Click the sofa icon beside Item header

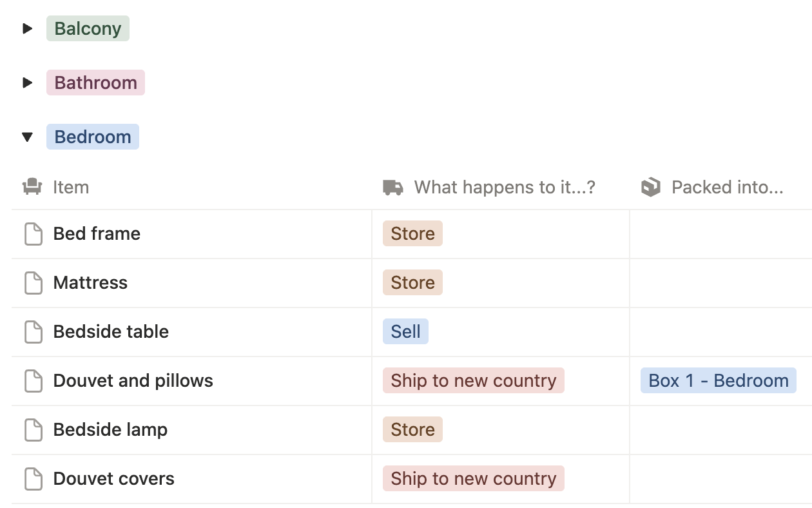tap(32, 187)
